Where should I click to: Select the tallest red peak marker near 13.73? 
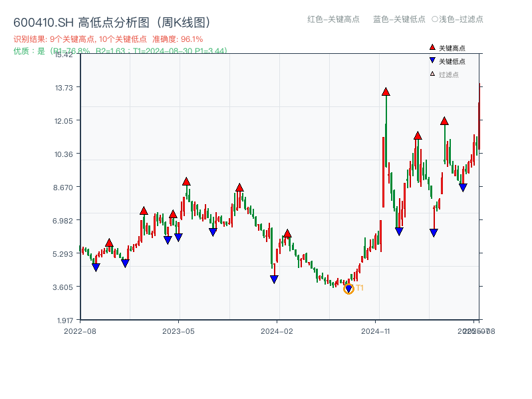click(386, 92)
